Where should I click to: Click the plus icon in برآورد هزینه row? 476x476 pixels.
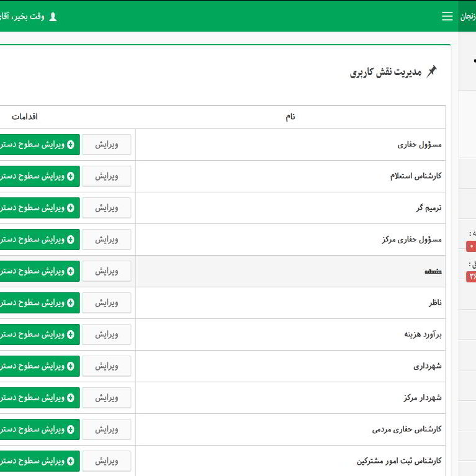(x=70, y=335)
